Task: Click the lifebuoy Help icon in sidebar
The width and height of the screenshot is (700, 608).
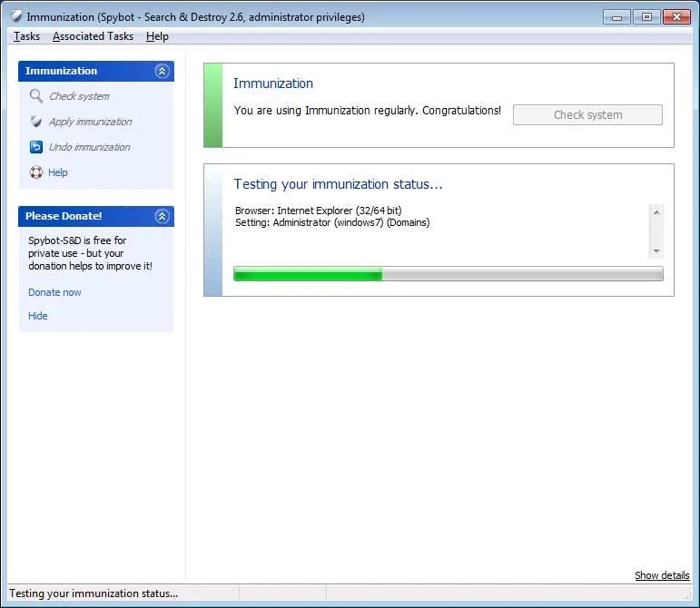Action: click(x=35, y=172)
